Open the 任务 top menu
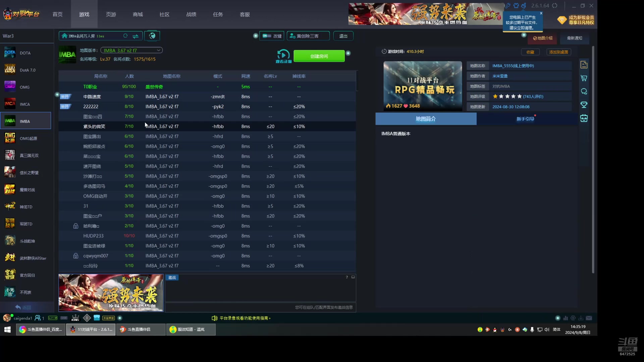Image resolution: width=644 pixels, height=362 pixels. tap(218, 14)
